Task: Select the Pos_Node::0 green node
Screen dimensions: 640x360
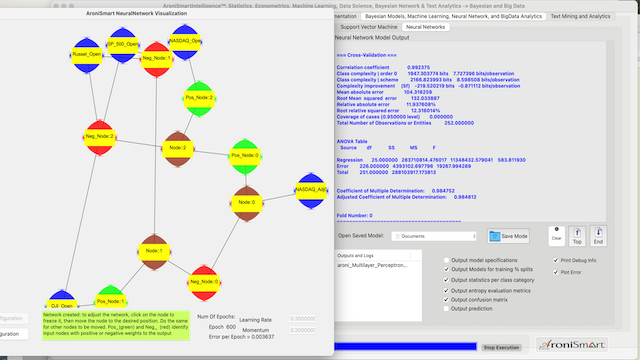Action: point(245,156)
